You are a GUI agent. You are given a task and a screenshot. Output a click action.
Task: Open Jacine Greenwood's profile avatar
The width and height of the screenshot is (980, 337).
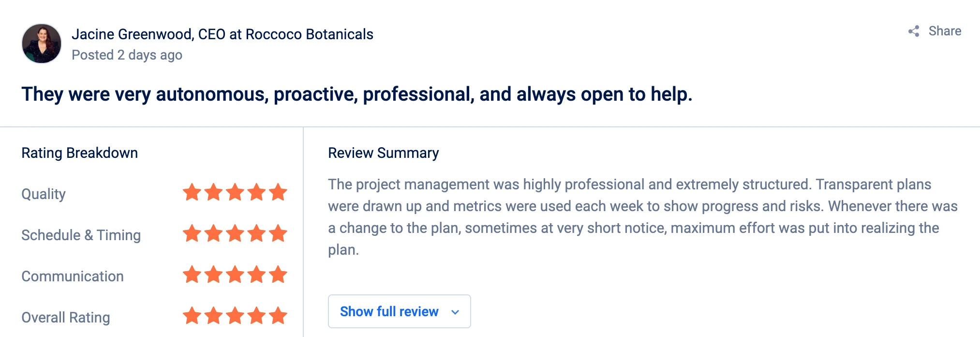pos(42,44)
